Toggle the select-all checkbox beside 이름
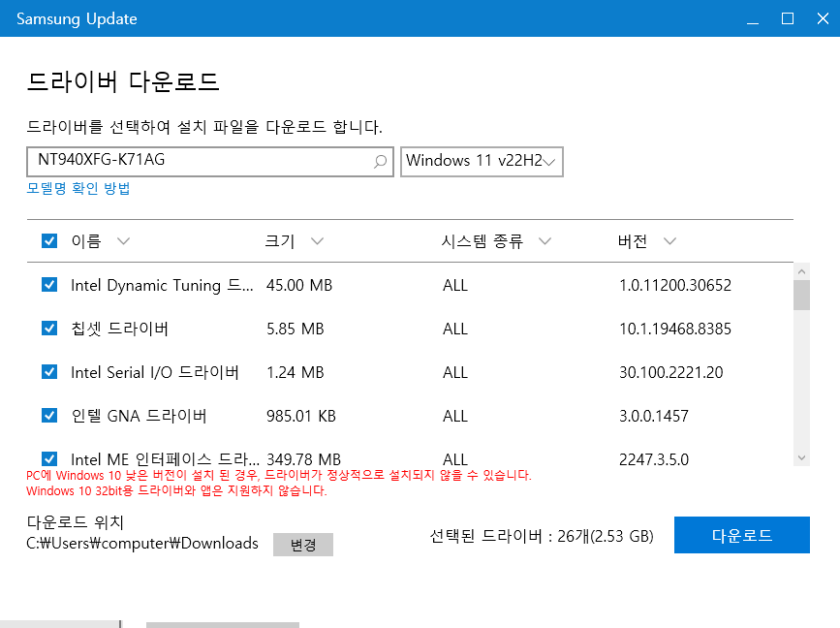 click(49, 241)
